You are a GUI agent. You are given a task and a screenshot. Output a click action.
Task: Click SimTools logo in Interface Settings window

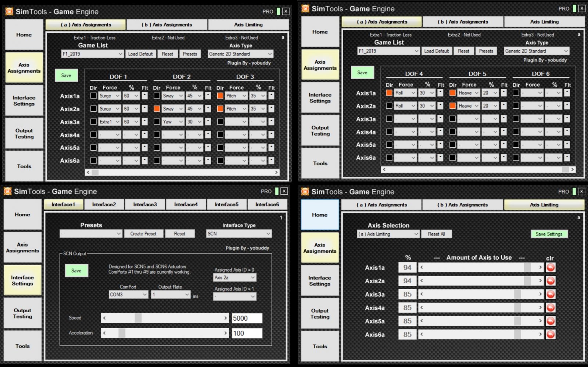click(x=8, y=191)
